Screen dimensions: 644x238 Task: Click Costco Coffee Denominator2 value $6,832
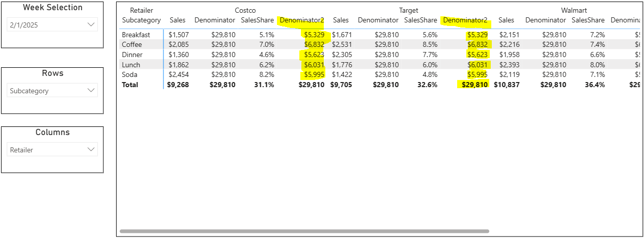pos(314,44)
